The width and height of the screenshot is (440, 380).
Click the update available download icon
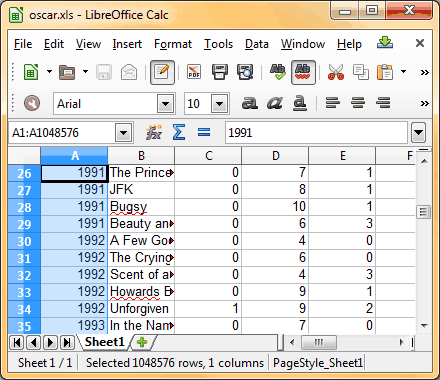[385, 43]
